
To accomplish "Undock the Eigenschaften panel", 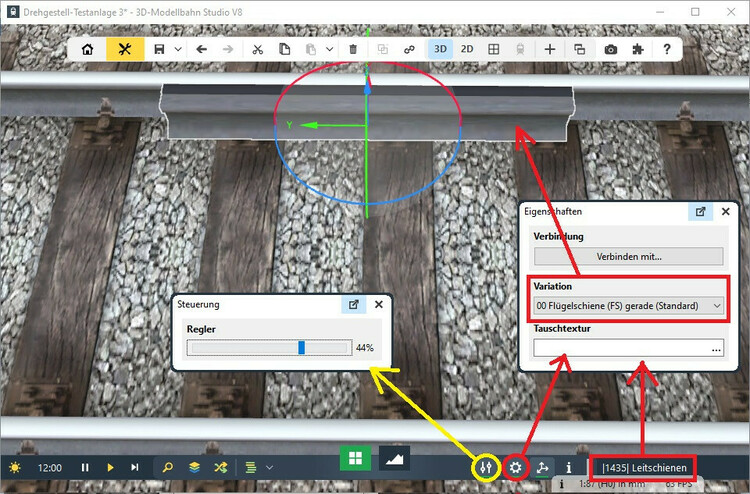I will [700, 211].
